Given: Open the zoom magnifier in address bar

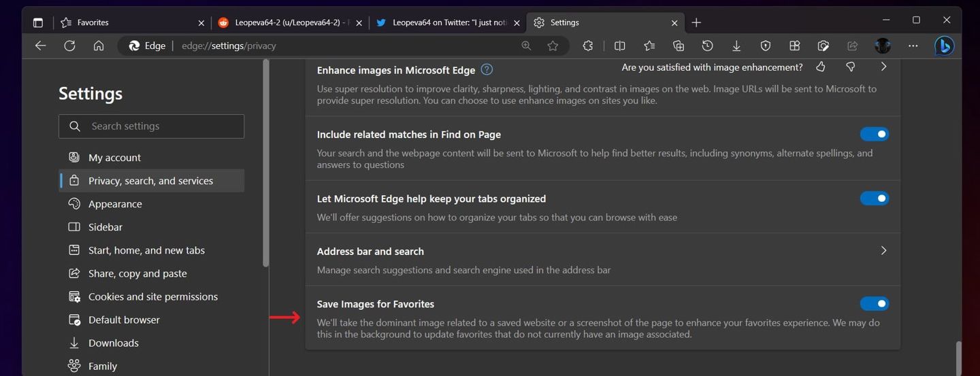Looking at the screenshot, I should pos(526,46).
